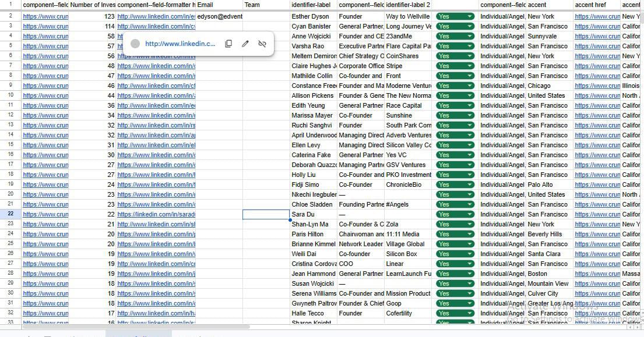This screenshot has height=337, width=644.
Task: Select the Cofertility cell
Action: (x=408, y=313)
